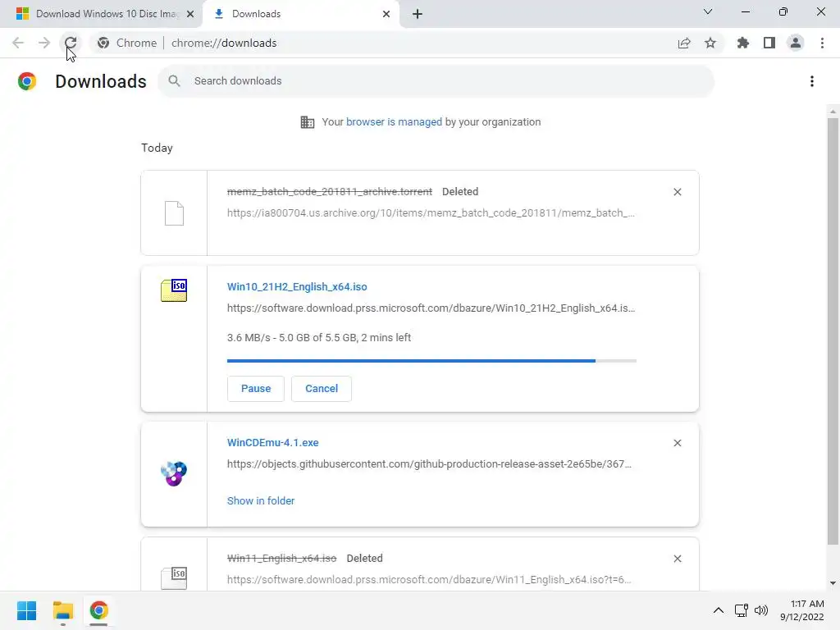Open the profile avatar menu
The image size is (840, 630).
click(x=796, y=43)
